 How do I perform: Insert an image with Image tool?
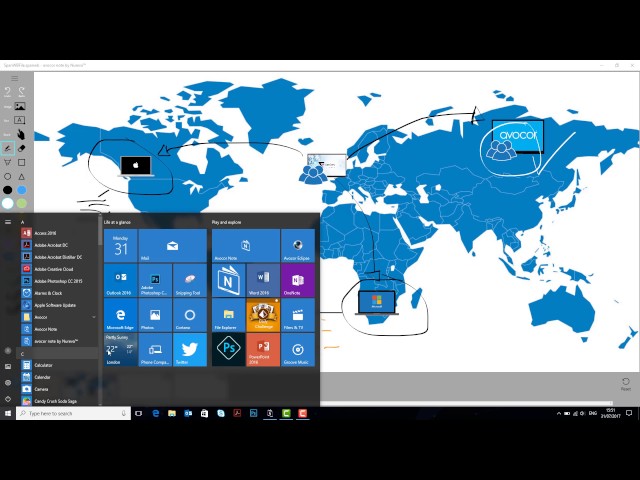20,107
